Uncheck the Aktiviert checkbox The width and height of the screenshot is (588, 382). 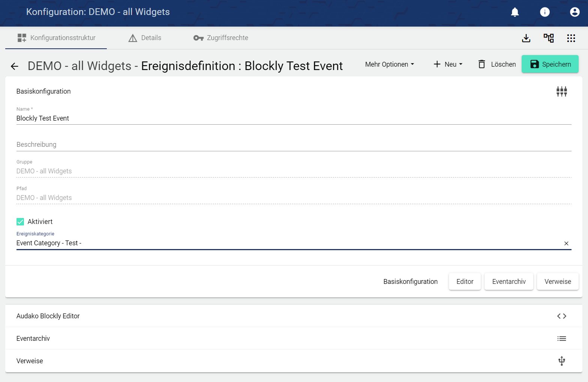click(20, 222)
